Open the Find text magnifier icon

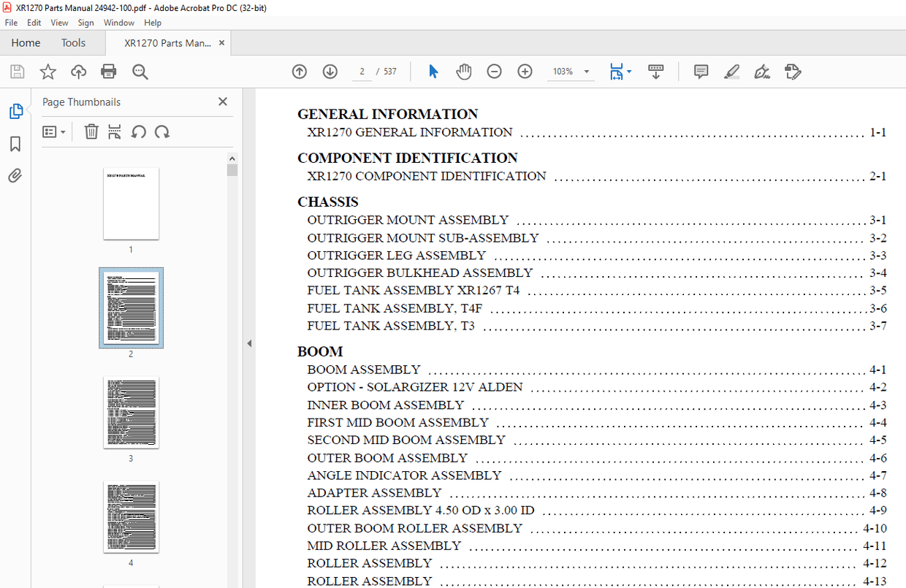click(x=140, y=72)
